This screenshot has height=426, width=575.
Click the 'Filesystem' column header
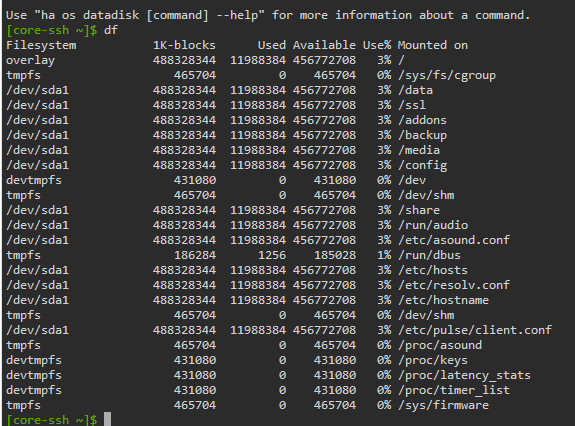click(x=41, y=45)
